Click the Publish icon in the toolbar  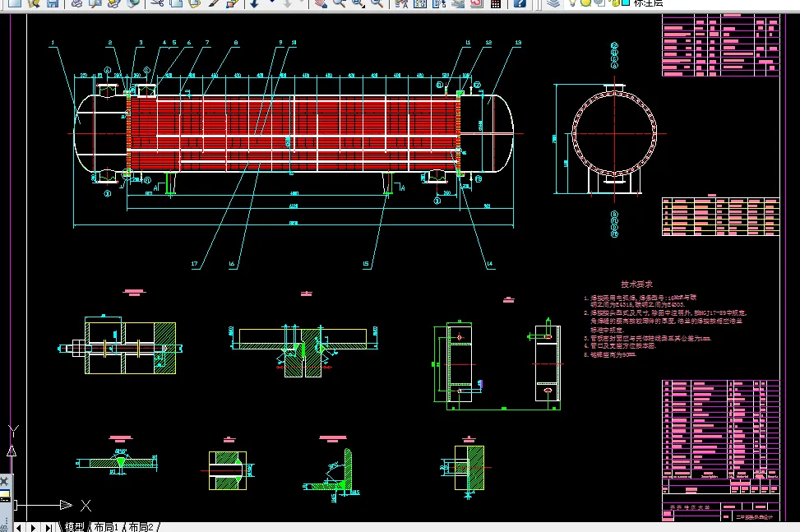point(113,3)
